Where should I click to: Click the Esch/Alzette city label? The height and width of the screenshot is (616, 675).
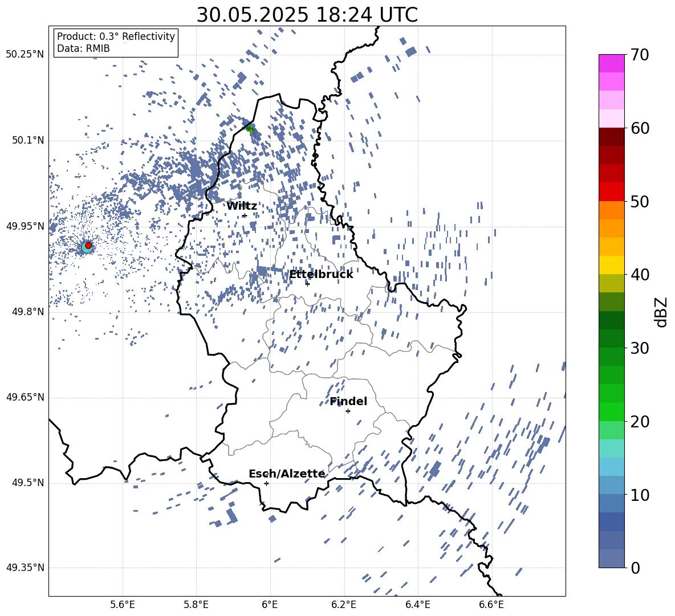click(x=287, y=474)
